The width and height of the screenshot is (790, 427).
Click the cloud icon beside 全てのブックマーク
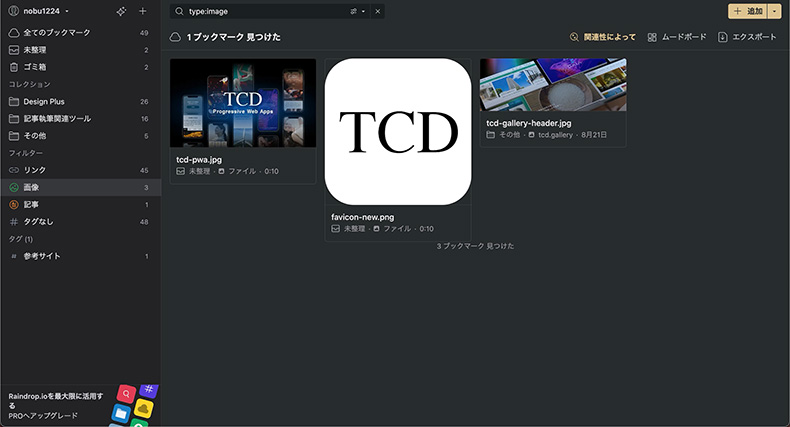click(14, 33)
